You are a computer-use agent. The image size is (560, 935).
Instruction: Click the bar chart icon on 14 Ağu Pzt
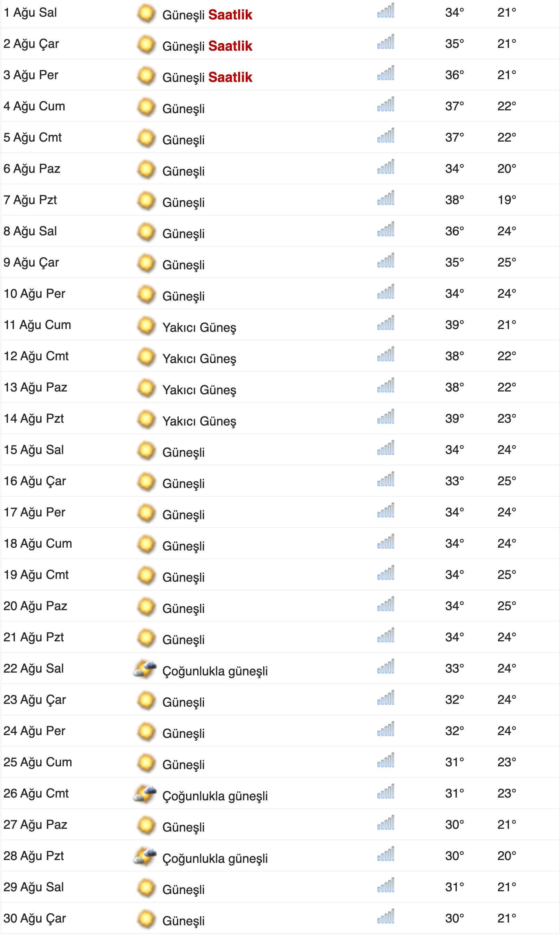click(x=386, y=417)
